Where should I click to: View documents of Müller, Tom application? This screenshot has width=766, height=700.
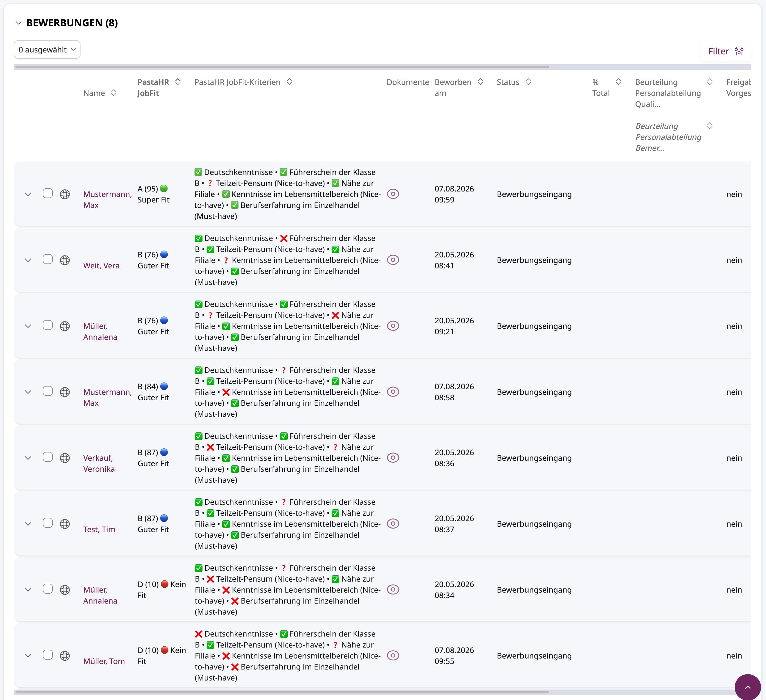pyautogui.click(x=393, y=655)
